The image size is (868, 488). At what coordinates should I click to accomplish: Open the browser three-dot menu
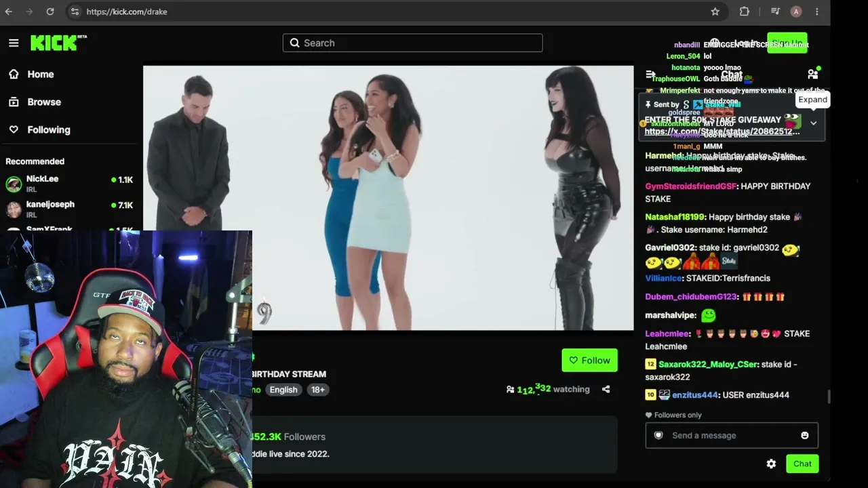click(x=817, y=12)
